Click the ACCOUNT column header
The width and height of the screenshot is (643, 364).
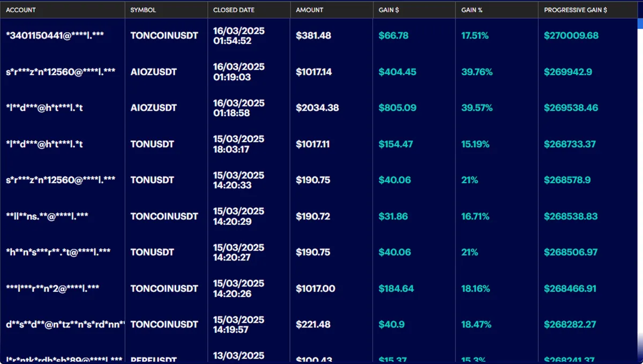pyautogui.click(x=21, y=10)
